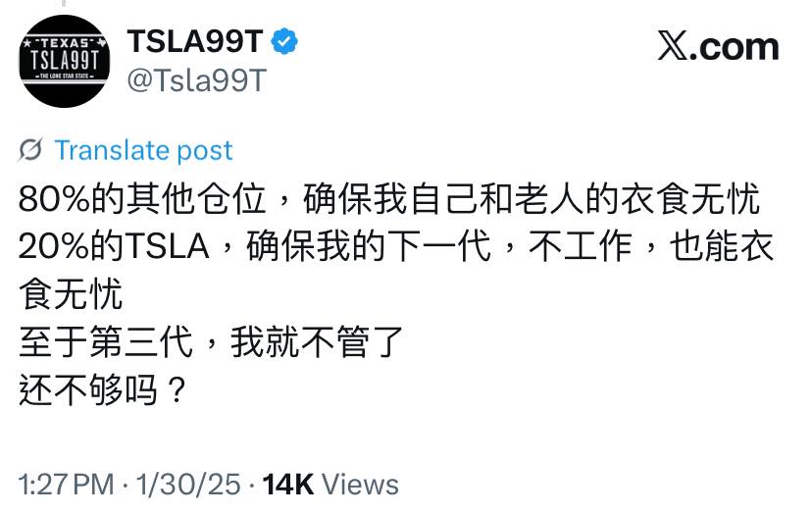Image resolution: width=812 pixels, height=515 pixels.
Task: Click the blue verified checkmark badge
Action: pos(284,41)
